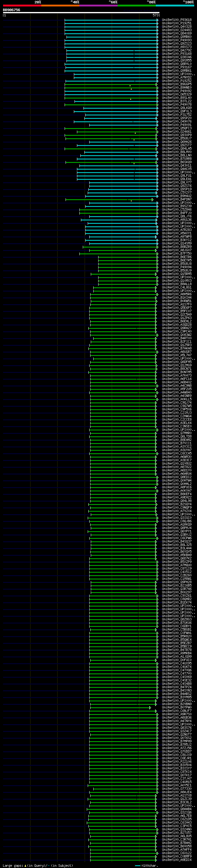Select the UniRef100_Q6YPY1 label
Screen dimensions: 197x868
176,531
